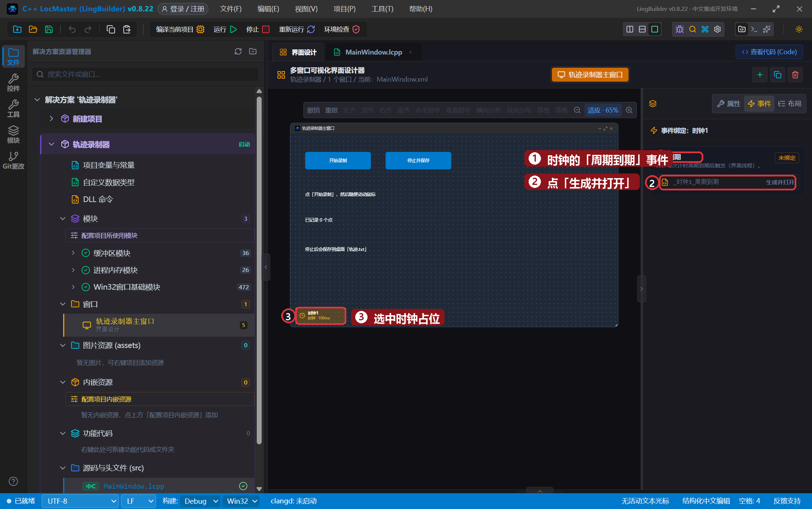Open the Debug build configuration dropdown
The image size is (812, 509).
[x=200, y=501]
